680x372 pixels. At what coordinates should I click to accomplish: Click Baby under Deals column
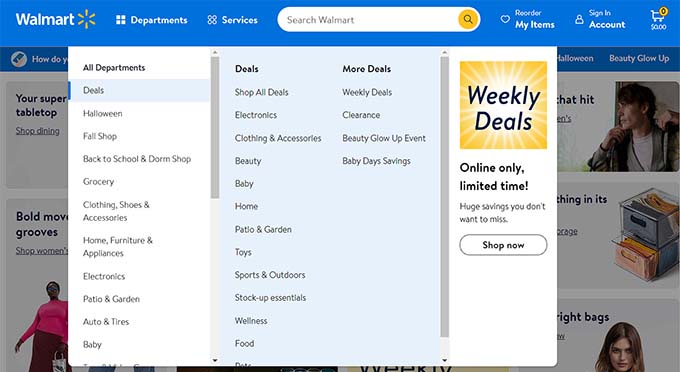click(244, 184)
